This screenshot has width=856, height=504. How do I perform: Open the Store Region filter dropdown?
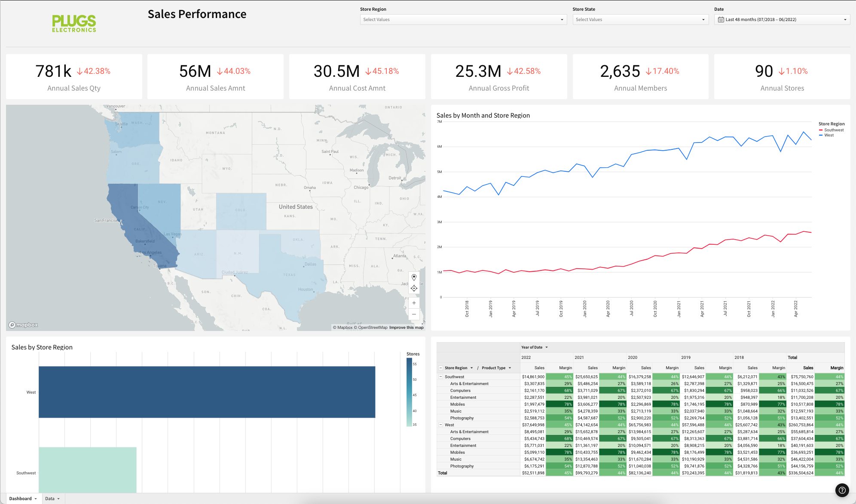point(463,20)
